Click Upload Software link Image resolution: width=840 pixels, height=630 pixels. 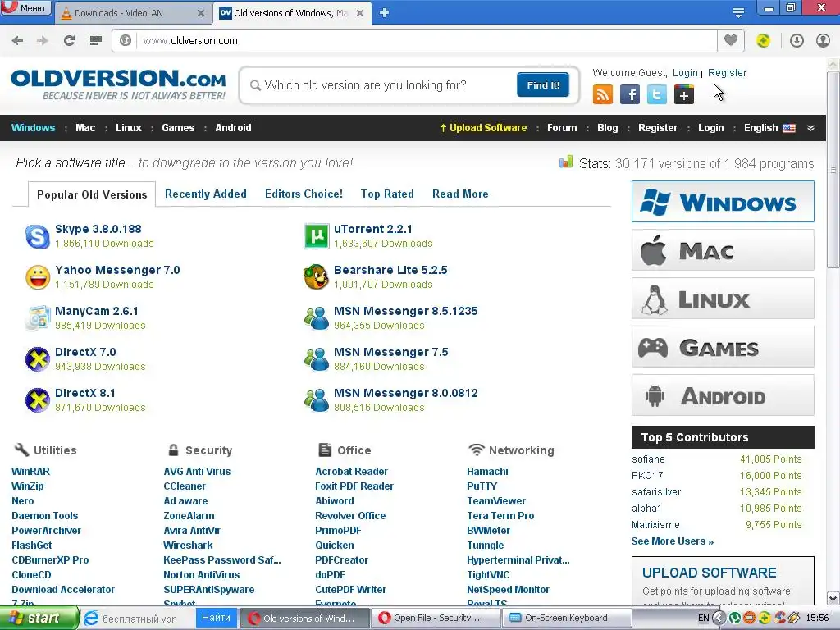pyautogui.click(x=483, y=128)
